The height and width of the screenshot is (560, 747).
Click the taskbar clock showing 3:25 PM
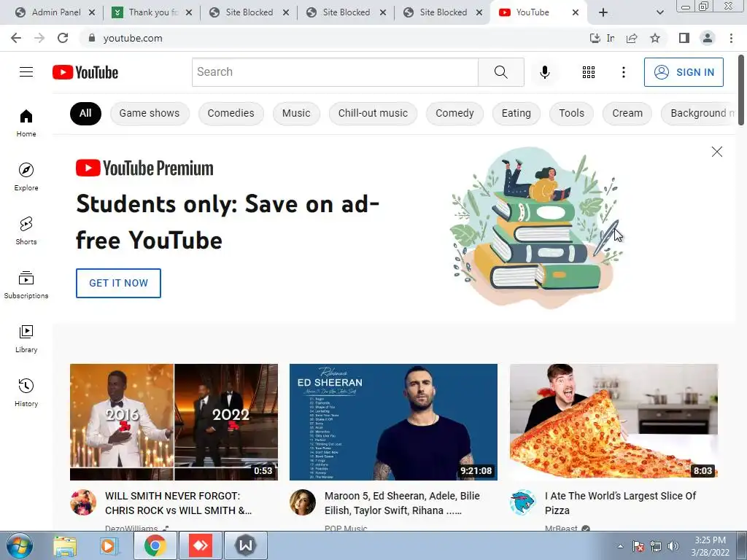[711, 546]
